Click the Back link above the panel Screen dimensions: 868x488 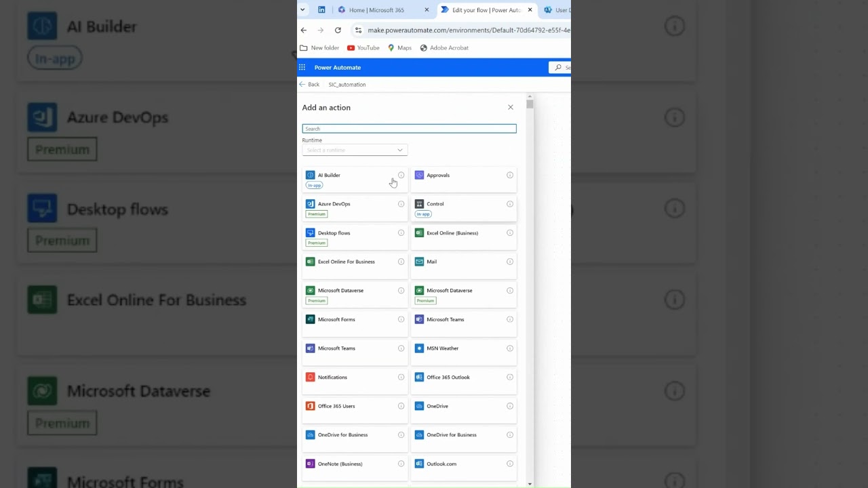pos(309,85)
